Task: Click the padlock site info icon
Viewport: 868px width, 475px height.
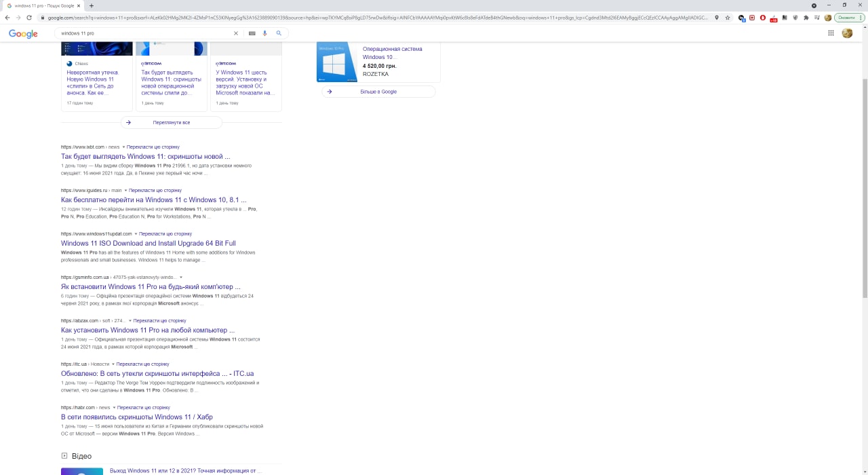Action: click(x=43, y=17)
